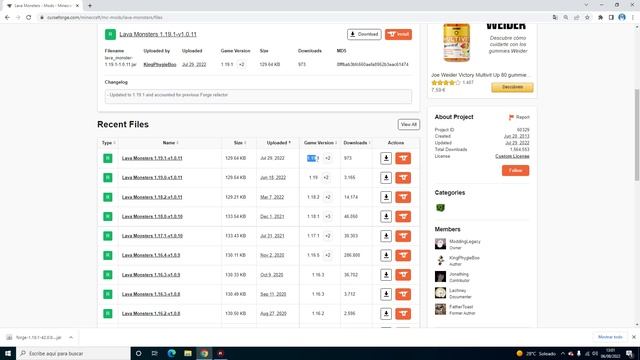Click the page vertical scrollbar
Viewport: 640px width, 360px height.
[636, 135]
